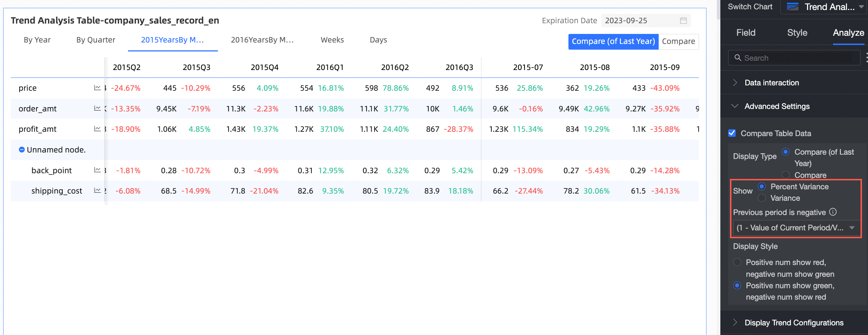Screen dimensions: 868x335
Task: Click the trend line icon beside back_point
Action: [97, 170]
